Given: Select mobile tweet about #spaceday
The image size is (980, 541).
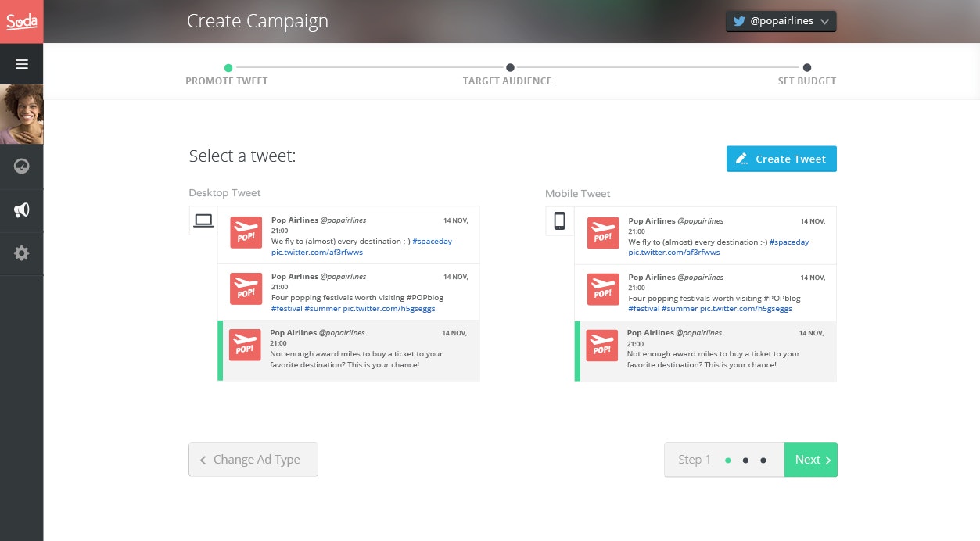Looking at the screenshot, I should point(705,235).
